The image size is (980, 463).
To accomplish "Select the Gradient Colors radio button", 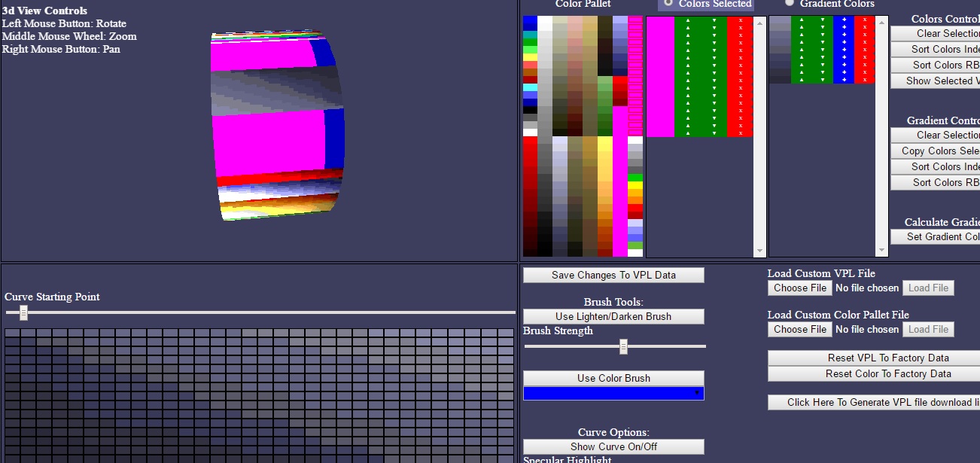I will (790, 3).
